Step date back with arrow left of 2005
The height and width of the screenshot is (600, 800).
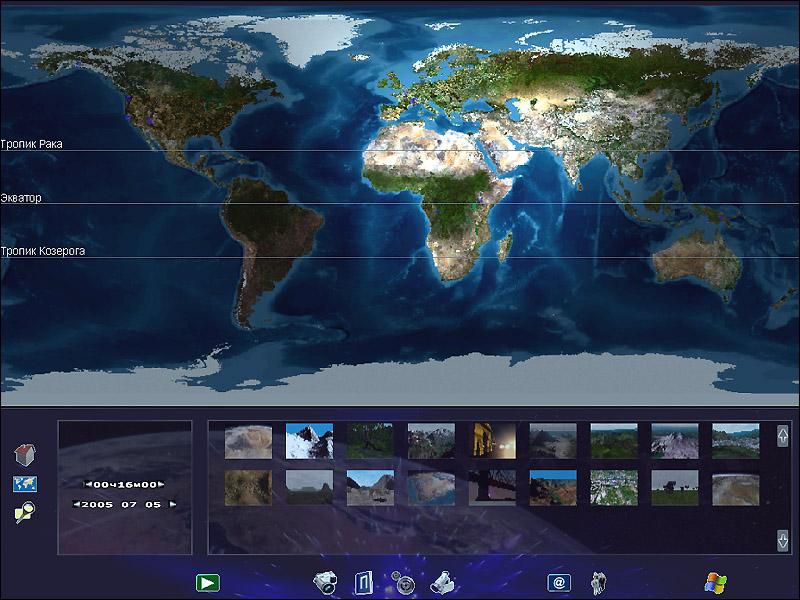[76, 504]
